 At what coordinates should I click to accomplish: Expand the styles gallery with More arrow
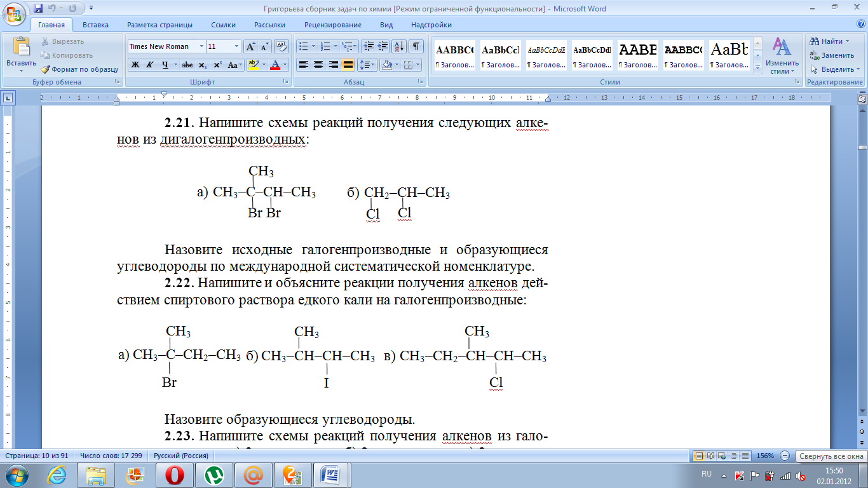click(x=757, y=69)
